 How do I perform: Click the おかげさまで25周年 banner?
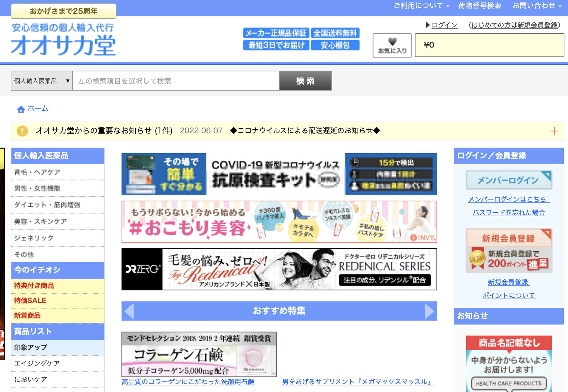pyautogui.click(x=63, y=11)
